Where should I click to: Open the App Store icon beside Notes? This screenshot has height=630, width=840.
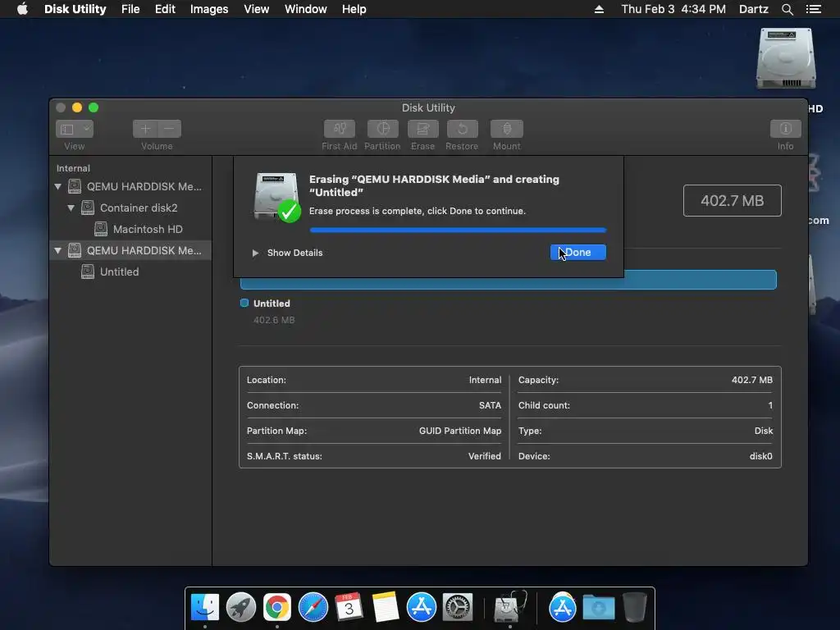[x=421, y=608]
